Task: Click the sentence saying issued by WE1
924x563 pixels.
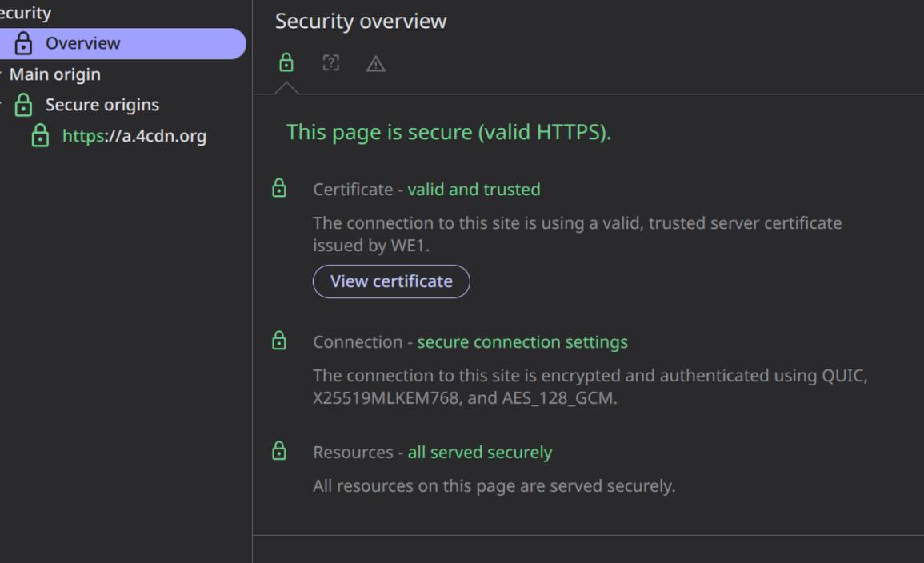Action: [578, 234]
